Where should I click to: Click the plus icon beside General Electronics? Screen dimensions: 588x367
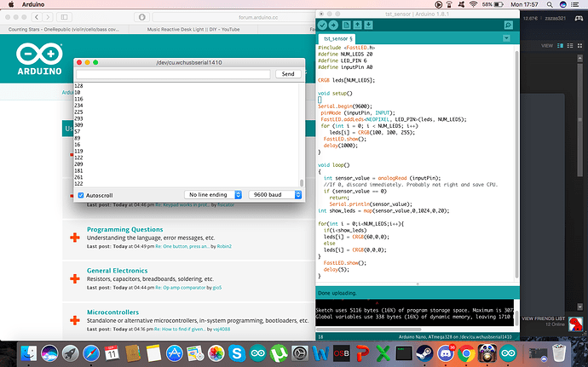click(75, 278)
